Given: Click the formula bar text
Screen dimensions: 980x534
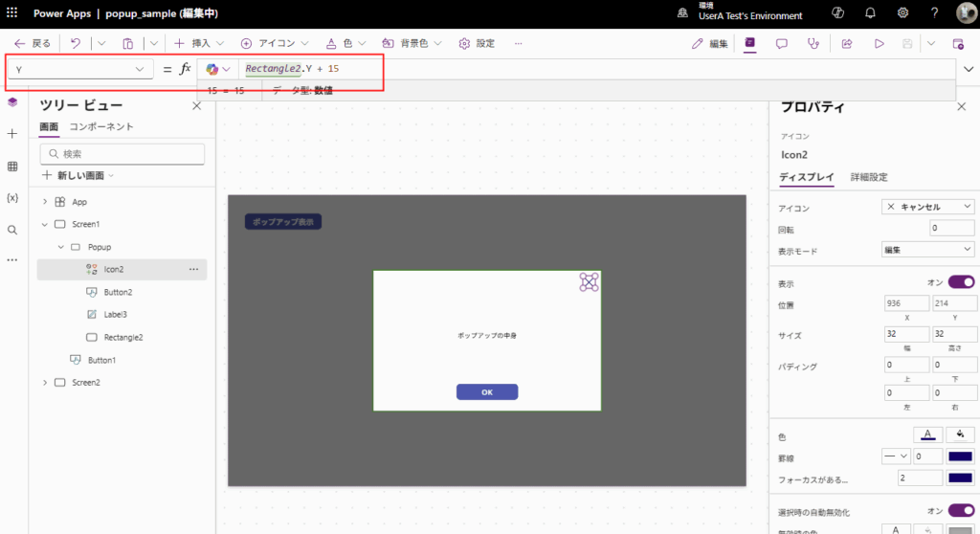Looking at the screenshot, I should pos(292,68).
